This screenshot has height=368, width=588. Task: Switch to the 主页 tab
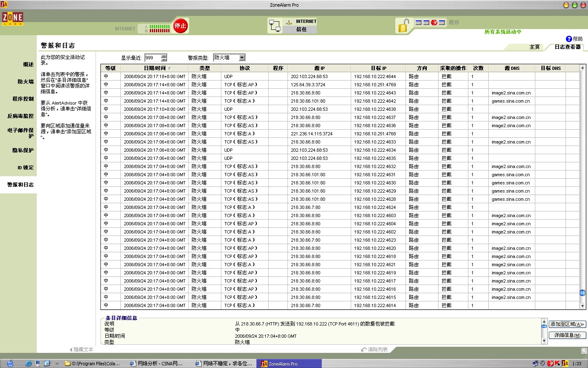point(535,47)
